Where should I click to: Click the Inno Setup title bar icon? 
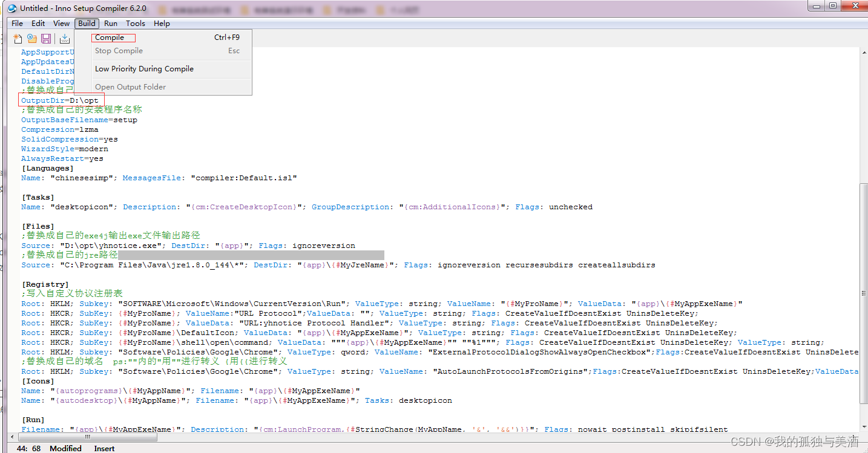click(x=12, y=8)
